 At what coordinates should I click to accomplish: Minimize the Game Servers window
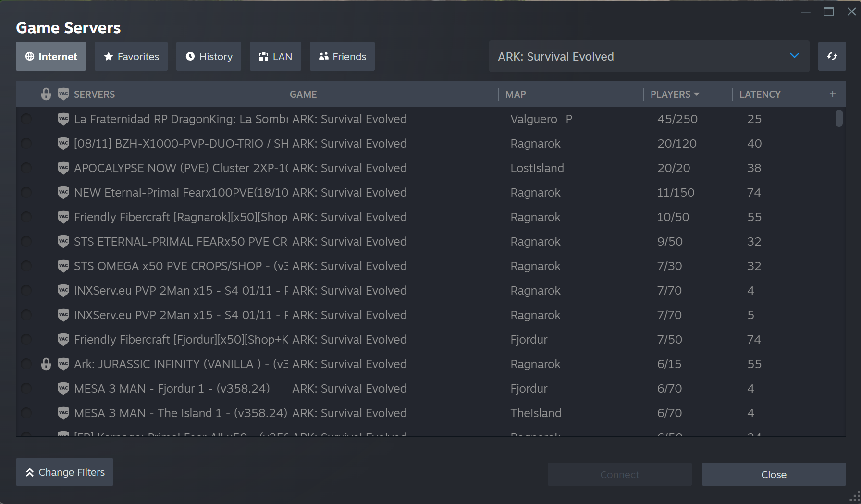coord(806,12)
